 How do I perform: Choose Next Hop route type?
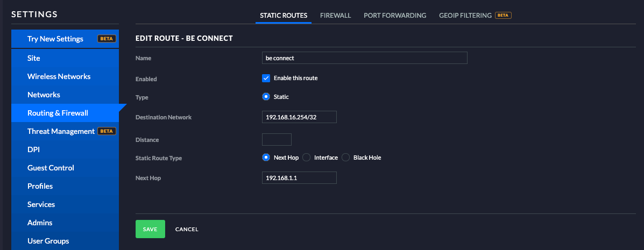tap(266, 158)
